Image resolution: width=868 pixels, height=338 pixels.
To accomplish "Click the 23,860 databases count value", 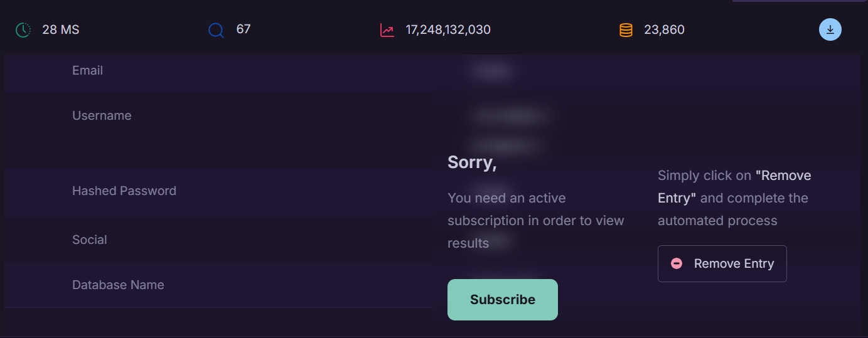I will tap(664, 30).
